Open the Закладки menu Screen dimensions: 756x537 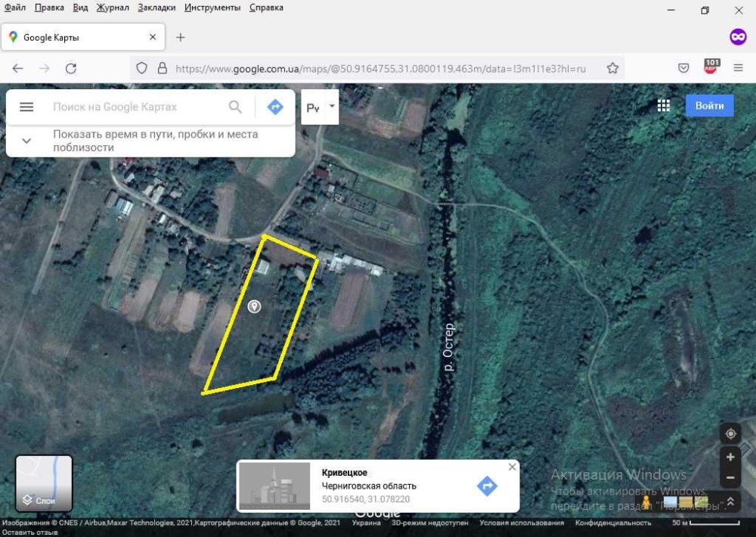pyautogui.click(x=156, y=8)
